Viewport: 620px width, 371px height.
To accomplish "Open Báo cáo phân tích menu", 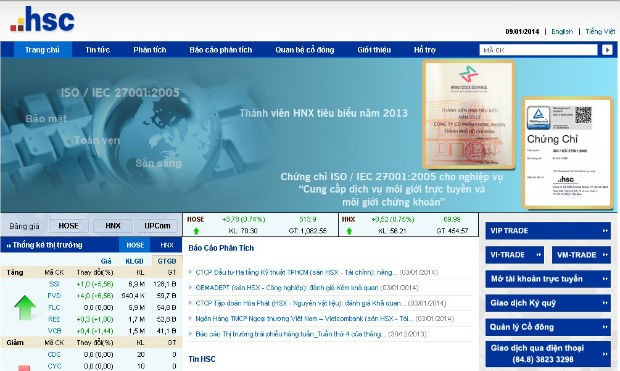I will [220, 50].
